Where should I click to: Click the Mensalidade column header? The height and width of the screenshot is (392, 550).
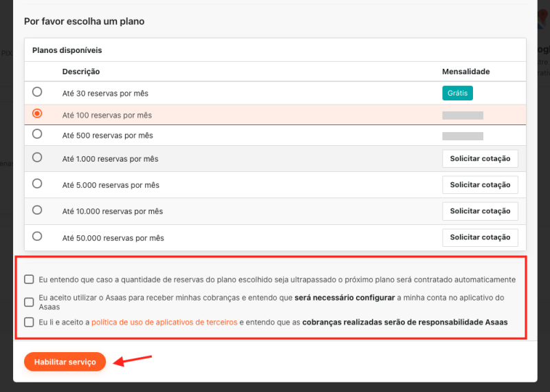(x=465, y=72)
